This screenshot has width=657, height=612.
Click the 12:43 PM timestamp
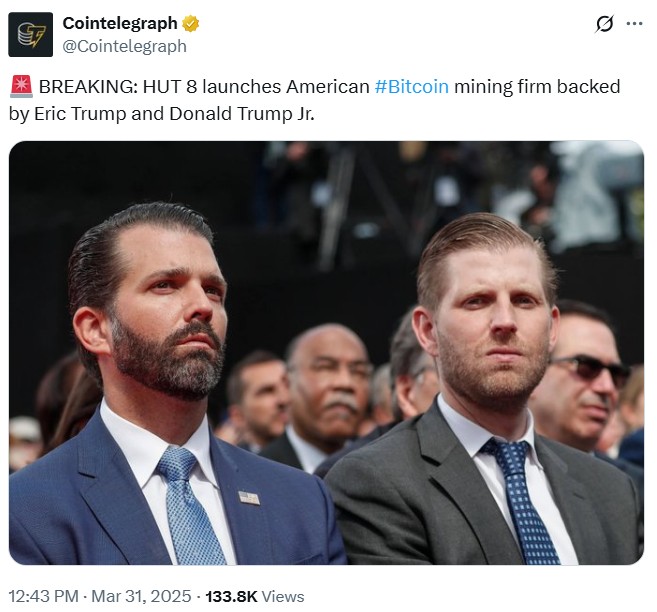point(43,596)
